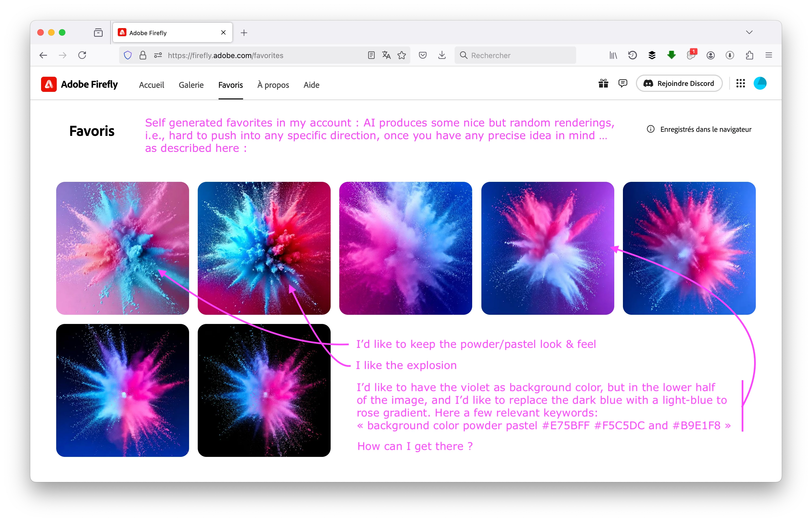Toggle reader view icon in the address bar
Viewport: 812px width, 522px height.
[x=371, y=55]
